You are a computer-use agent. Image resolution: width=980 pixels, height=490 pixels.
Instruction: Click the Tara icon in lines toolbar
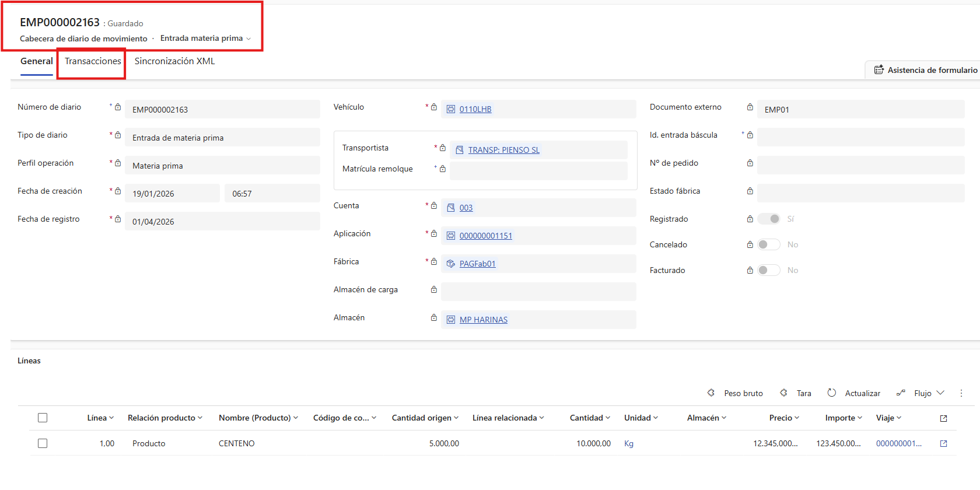coord(783,393)
